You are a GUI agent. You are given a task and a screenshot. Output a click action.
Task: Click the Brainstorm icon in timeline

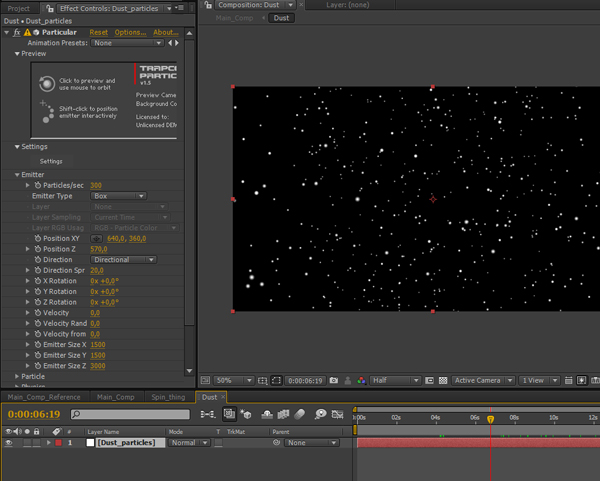(320, 414)
